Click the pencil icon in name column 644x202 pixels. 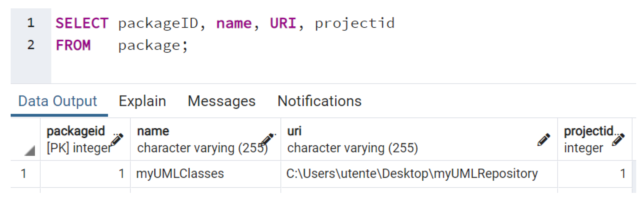pos(267,139)
